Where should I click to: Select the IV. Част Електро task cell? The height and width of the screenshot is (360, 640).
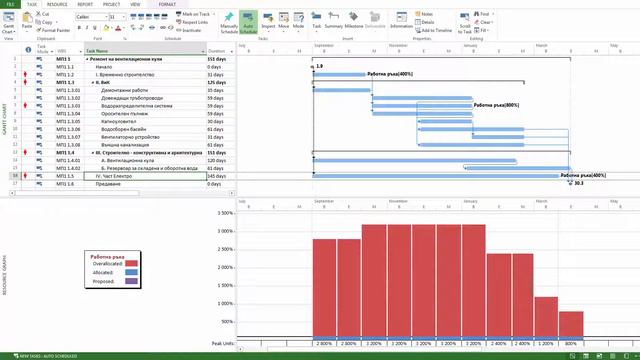pyautogui.click(x=145, y=176)
